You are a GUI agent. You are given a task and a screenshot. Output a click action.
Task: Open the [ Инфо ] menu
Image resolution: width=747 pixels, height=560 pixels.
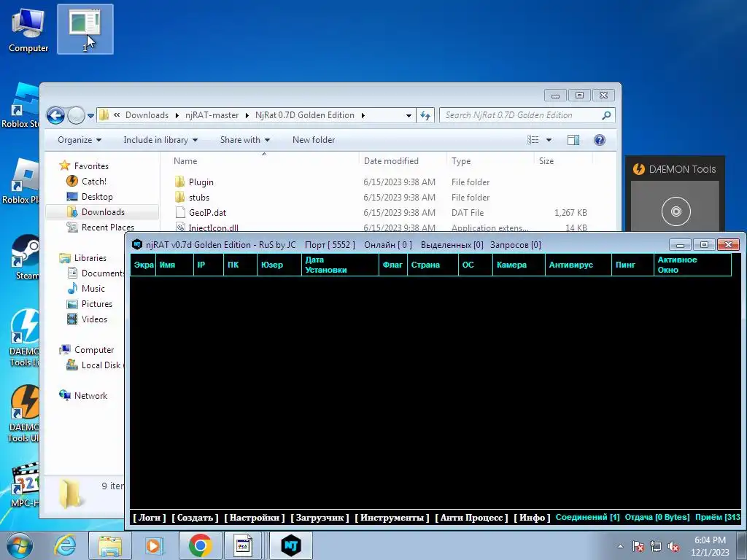pyautogui.click(x=532, y=517)
